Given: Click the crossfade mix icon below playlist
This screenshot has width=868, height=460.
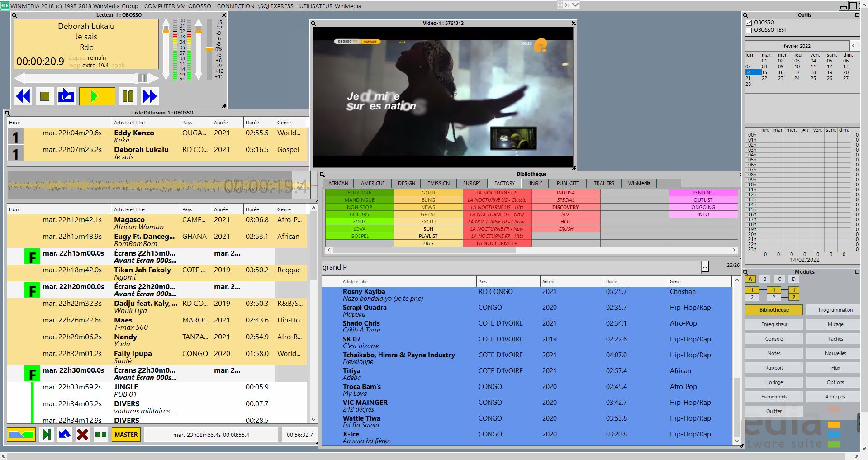Looking at the screenshot, I should pos(21,435).
